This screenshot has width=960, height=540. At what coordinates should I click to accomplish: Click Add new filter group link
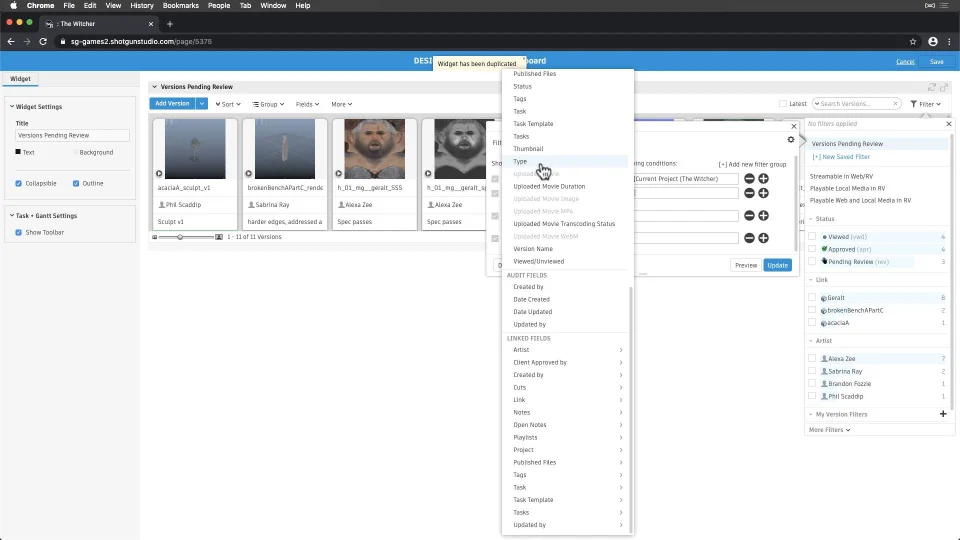(x=752, y=164)
